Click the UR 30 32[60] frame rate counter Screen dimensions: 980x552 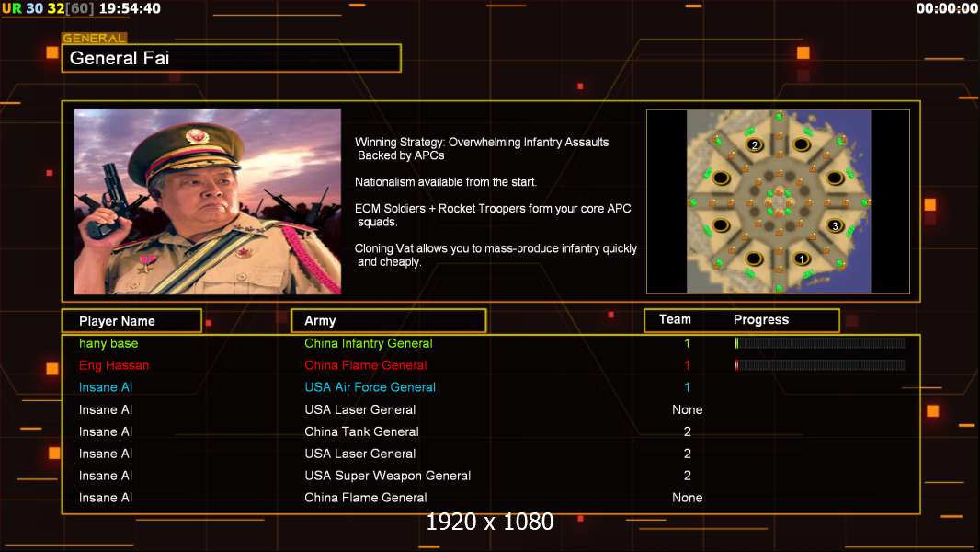[x=48, y=9]
